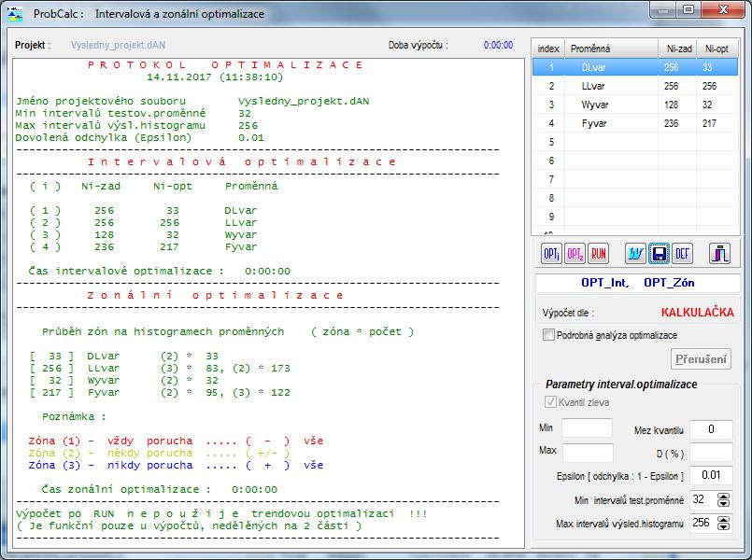Click the Min input field
Viewport: 752px width, 560px height.
[587, 427]
